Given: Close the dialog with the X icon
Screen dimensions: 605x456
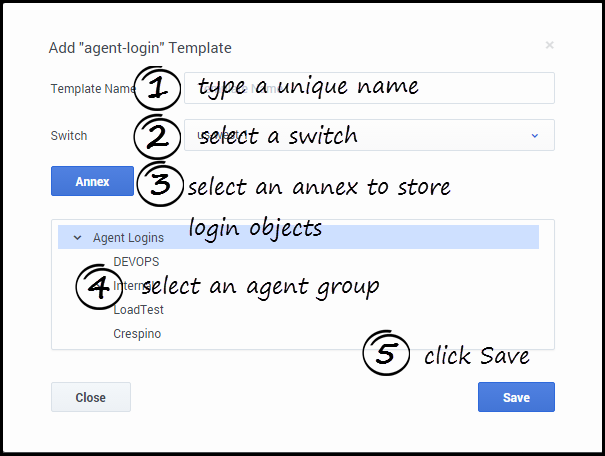Looking at the screenshot, I should [549, 45].
